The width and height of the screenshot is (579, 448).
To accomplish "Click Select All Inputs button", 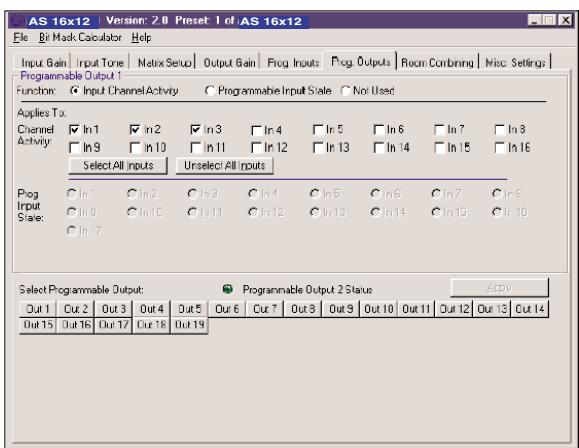I will [x=118, y=166].
